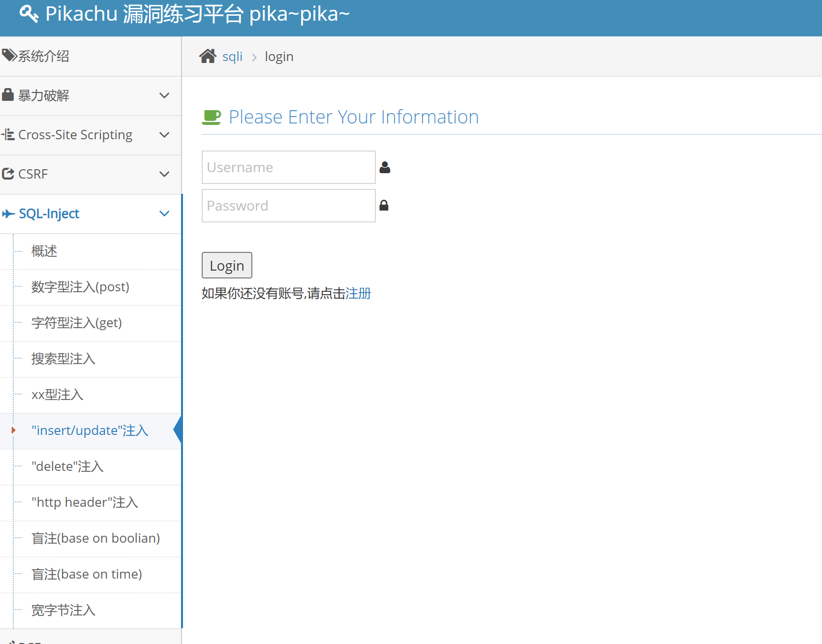Image resolution: width=822 pixels, height=644 pixels.
Task: Switch to 数字型注入(post) page
Action: [80, 287]
